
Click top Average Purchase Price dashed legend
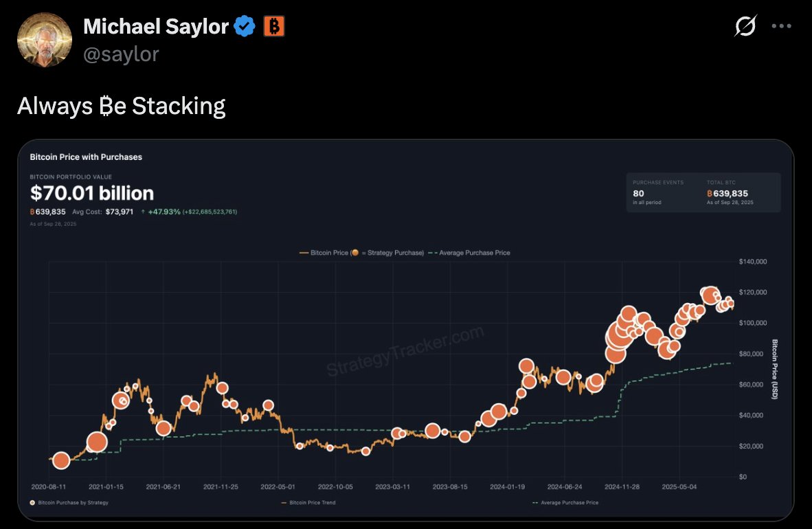pyautogui.click(x=469, y=253)
